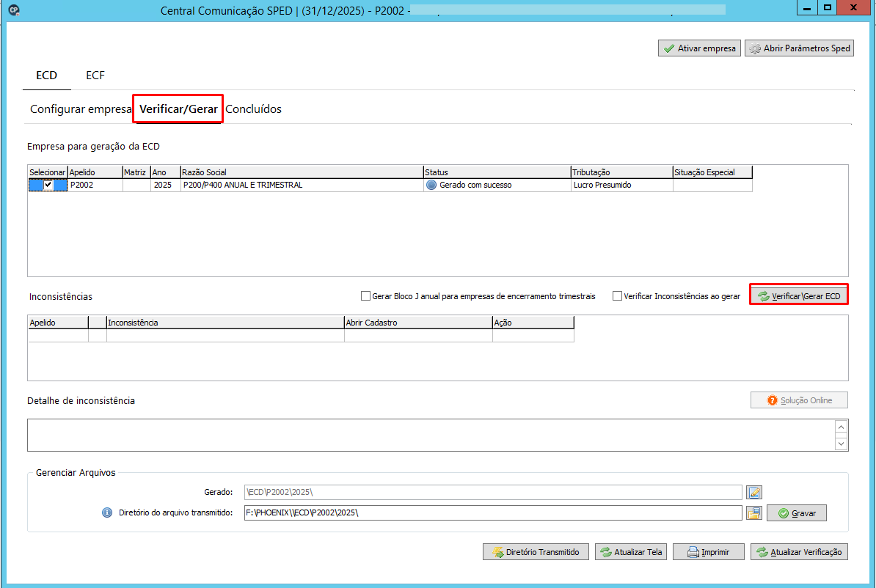
Task: Select the cell 'P200/P400 ANUAL E TRIMESTRAL'
Action: click(302, 185)
